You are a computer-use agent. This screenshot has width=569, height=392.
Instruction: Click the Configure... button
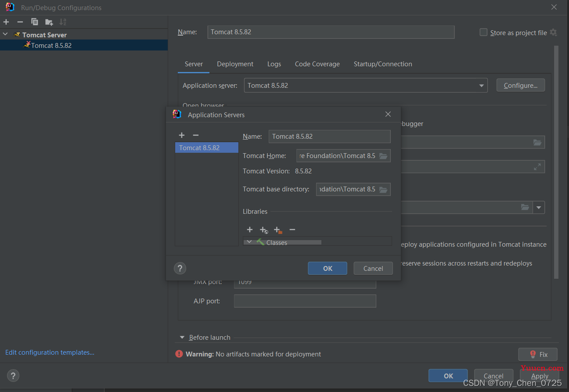pos(520,85)
